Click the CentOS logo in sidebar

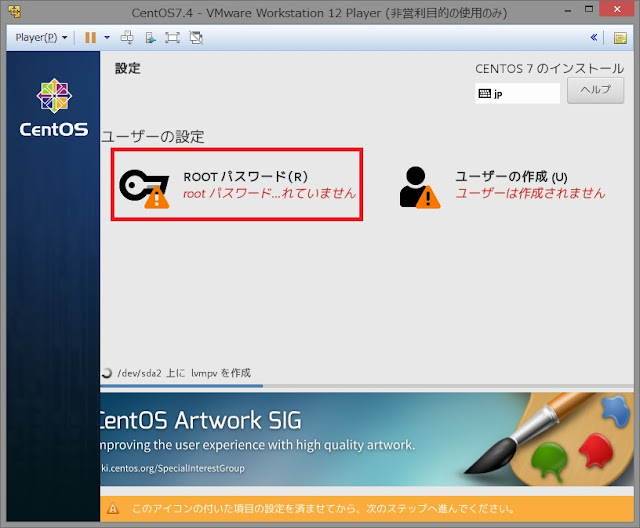54,108
